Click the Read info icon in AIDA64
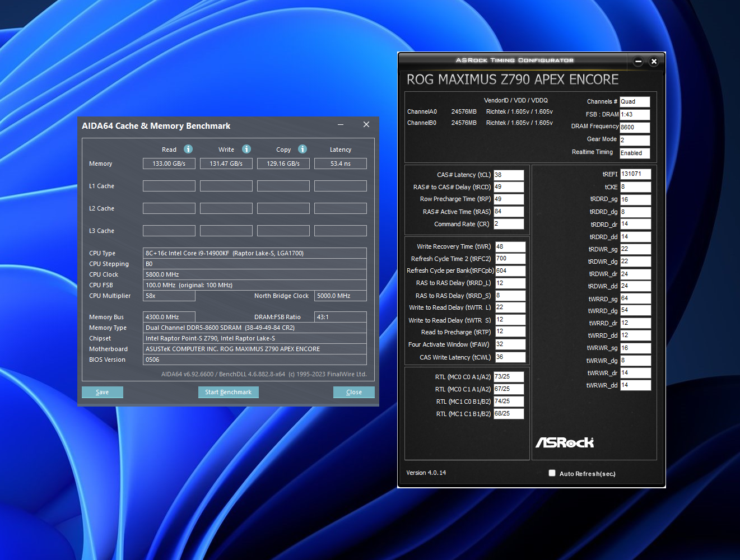740x560 pixels. pos(188,149)
